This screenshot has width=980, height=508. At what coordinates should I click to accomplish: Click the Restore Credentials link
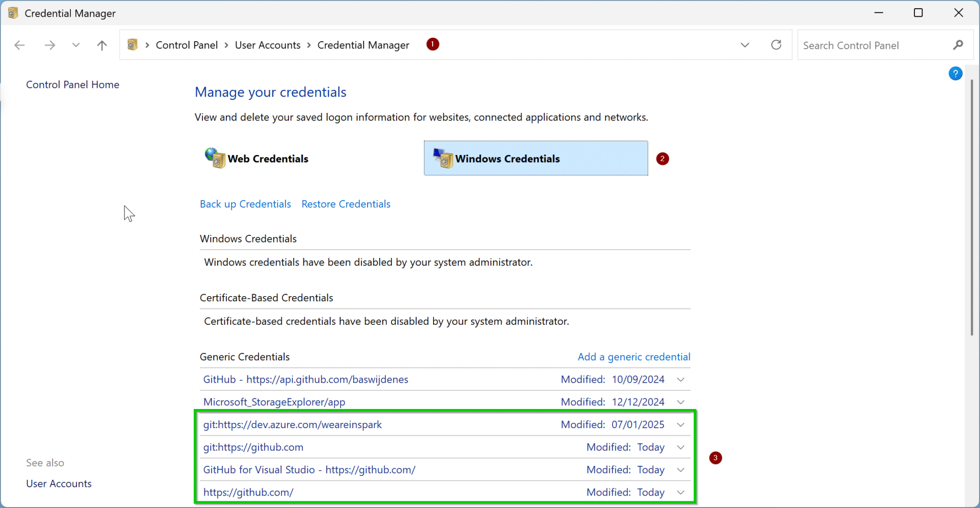coord(345,204)
